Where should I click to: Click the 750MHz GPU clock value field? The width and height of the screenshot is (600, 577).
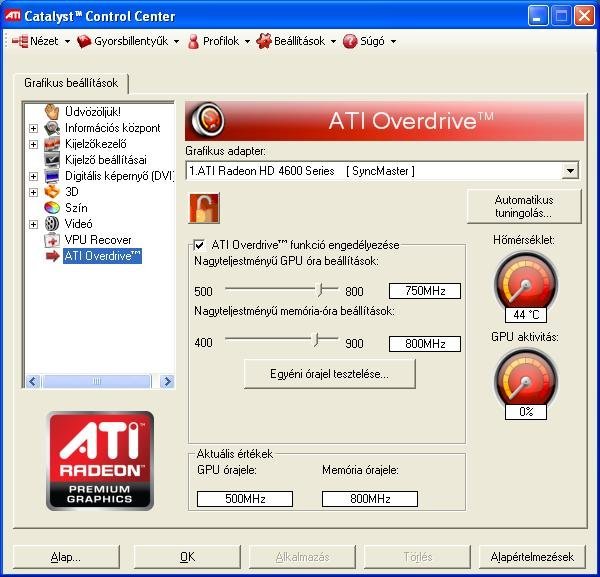pyautogui.click(x=425, y=291)
